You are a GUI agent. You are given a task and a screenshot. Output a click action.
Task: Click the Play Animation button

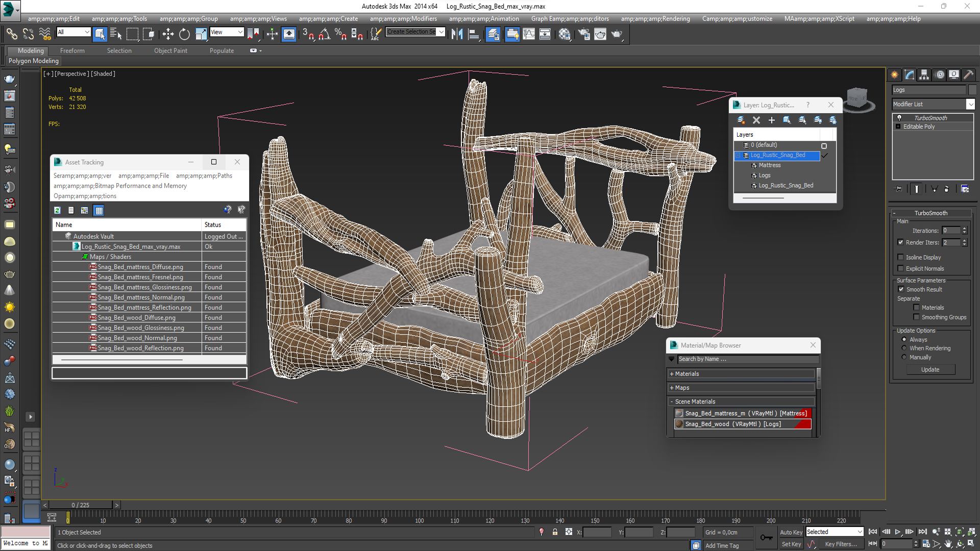pos(898,532)
